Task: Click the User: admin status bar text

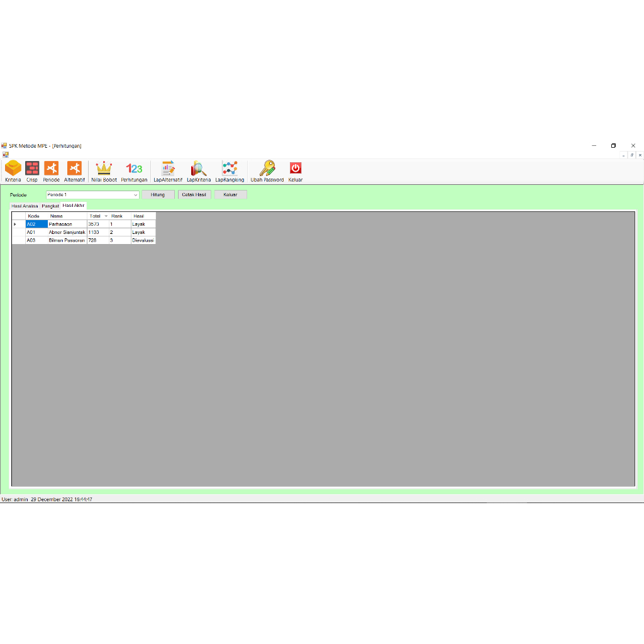Action: [x=15, y=499]
